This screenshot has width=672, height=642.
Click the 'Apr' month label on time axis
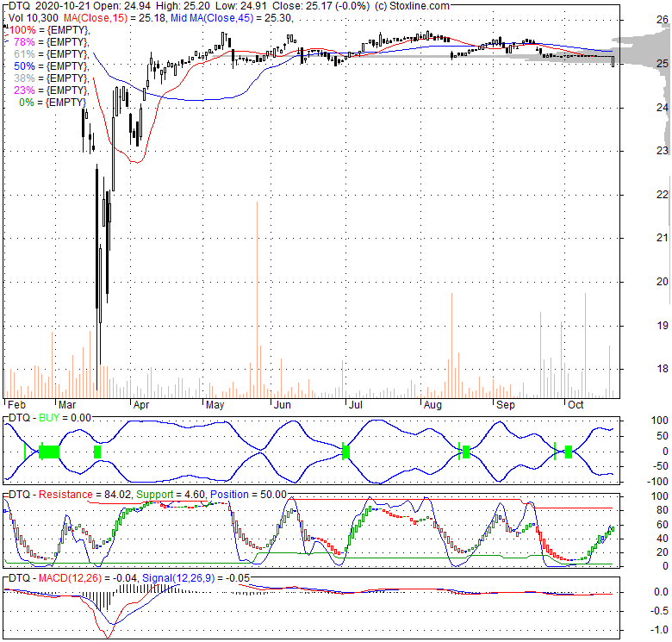tap(141, 404)
